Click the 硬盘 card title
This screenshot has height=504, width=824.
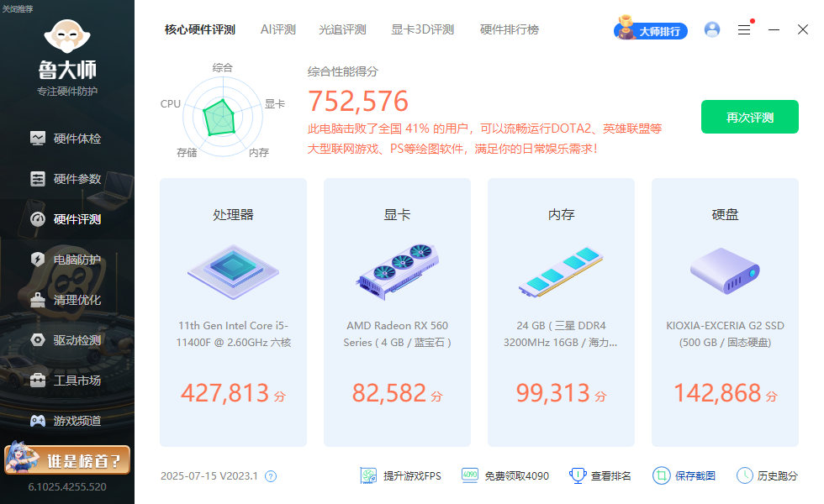coord(725,215)
